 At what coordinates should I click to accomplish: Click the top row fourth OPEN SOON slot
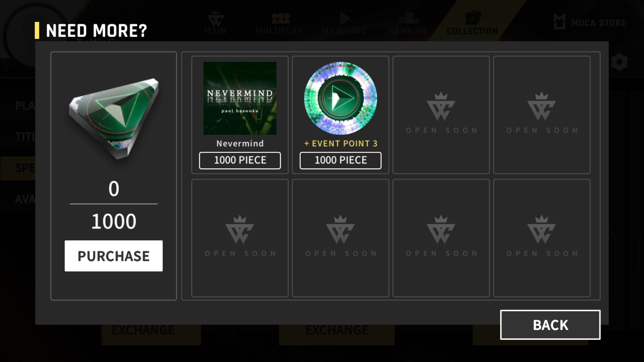[x=542, y=115]
